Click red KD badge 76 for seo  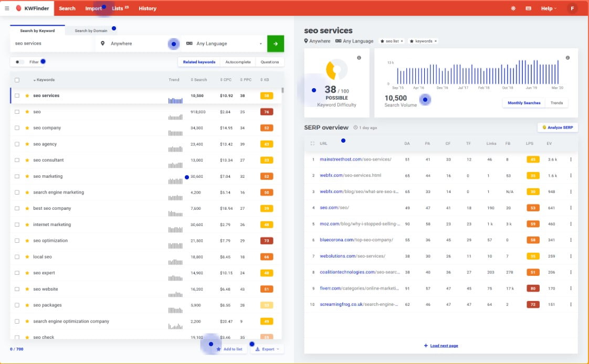pos(267,112)
